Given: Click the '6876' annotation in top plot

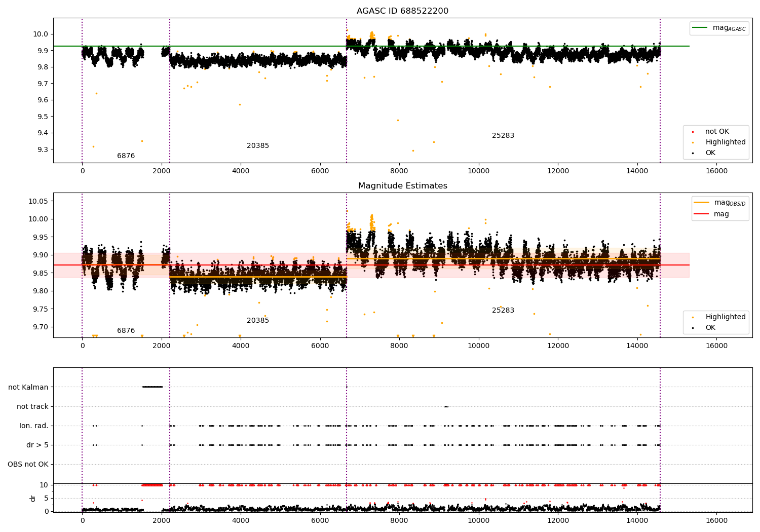Looking at the screenshot, I should (126, 156).
